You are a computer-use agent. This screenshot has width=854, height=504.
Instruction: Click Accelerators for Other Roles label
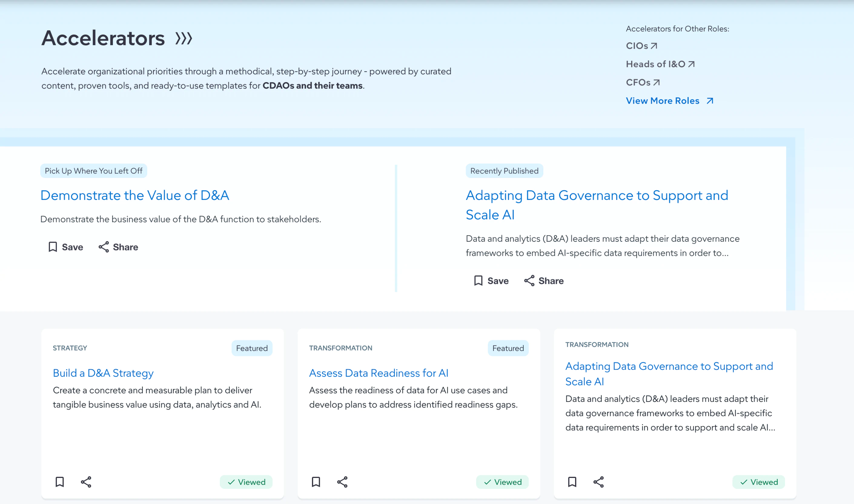[x=677, y=29]
